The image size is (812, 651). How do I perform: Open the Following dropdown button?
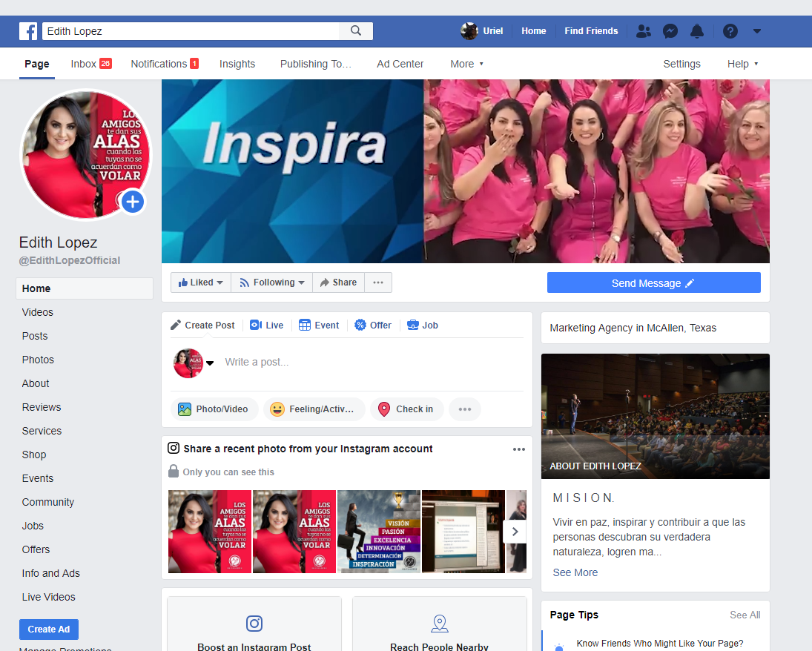point(271,282)
